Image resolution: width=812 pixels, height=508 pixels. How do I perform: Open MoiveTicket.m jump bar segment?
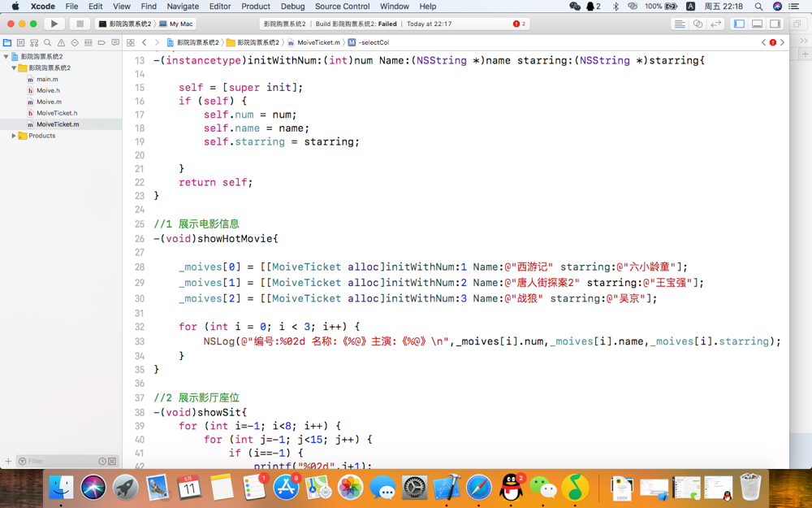pyautogui.click(x=313, y=42)
